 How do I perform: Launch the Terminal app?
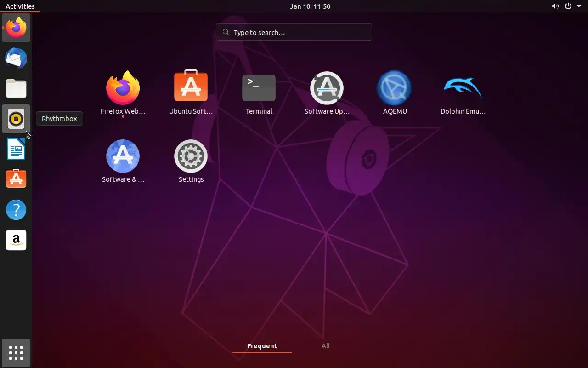click(x=259, y=93)
